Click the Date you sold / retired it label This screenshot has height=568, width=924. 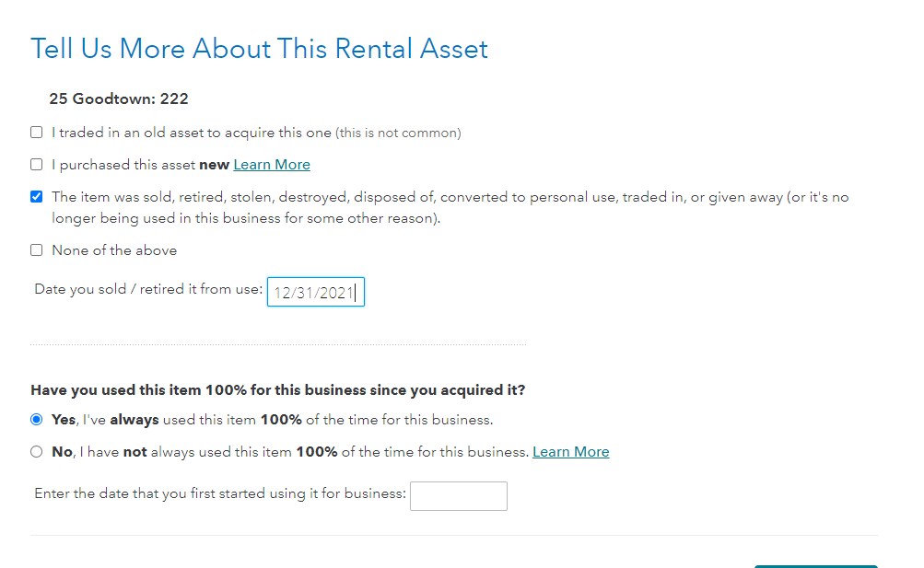pyautogui.click(x=148, y=289)
